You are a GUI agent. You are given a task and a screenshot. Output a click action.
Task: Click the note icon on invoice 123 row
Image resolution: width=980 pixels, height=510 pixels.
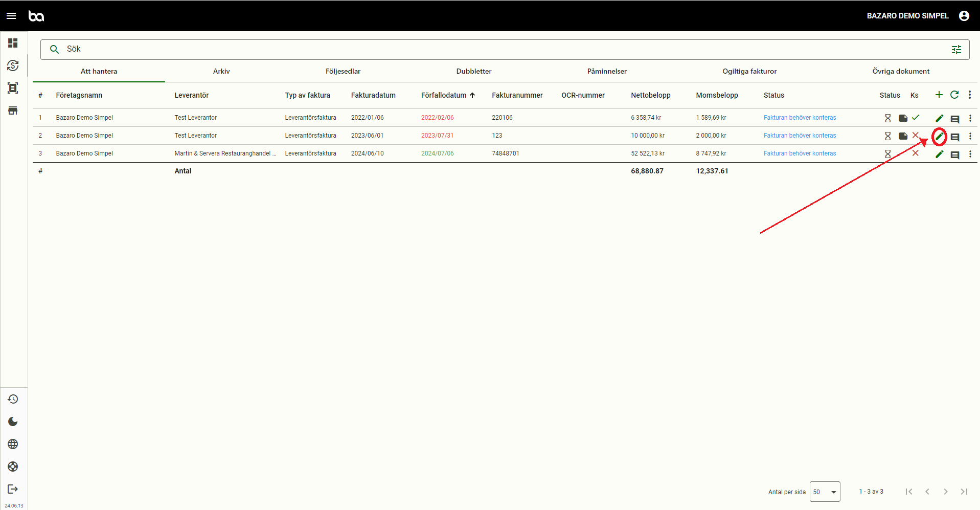pos(903,136)
